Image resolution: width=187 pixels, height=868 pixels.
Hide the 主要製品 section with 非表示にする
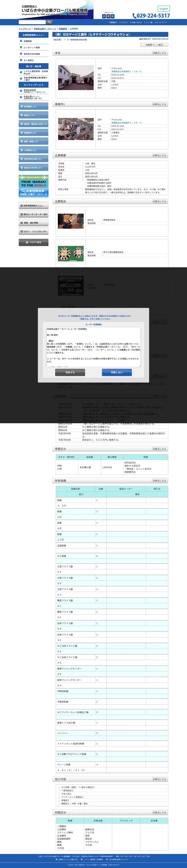coord(159,201)
